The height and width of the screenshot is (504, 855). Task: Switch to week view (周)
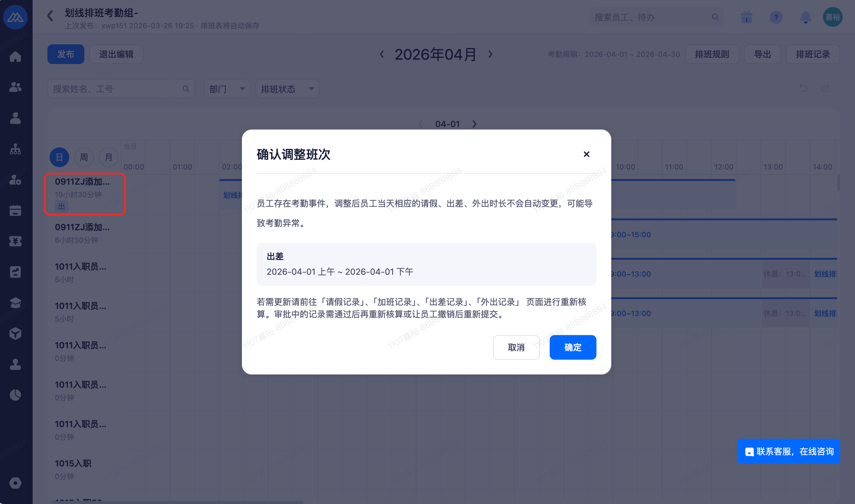[84, 157]
